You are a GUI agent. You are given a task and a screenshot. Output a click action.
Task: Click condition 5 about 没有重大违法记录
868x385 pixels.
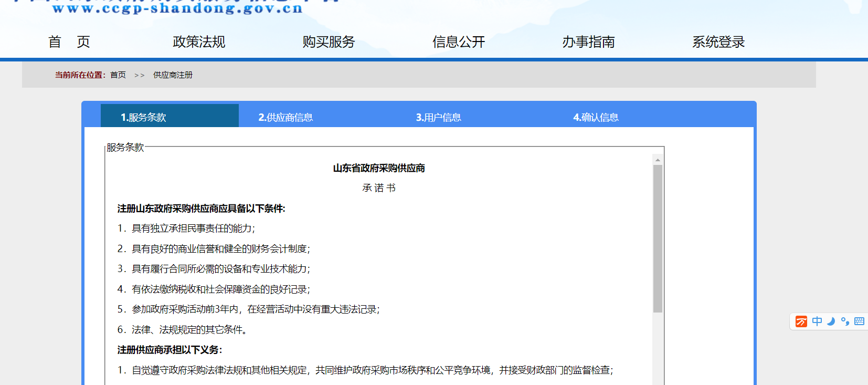pyautogui.click(x=248, y=309)
